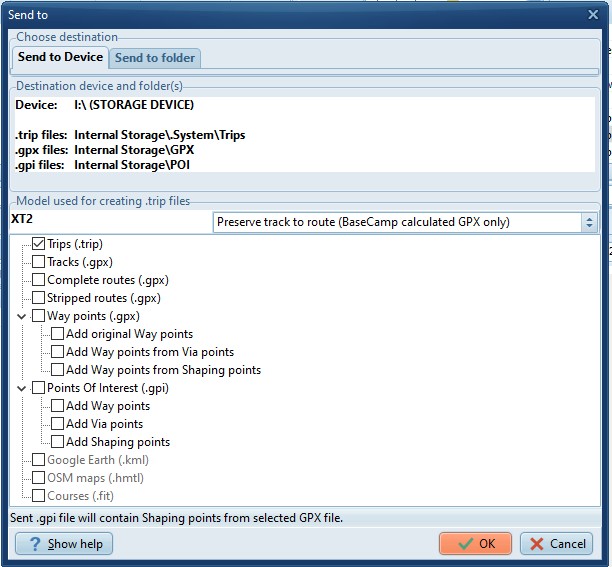Screen dimensions: 612x567
Task: Open the Preserve track to route dropdown
Action: click(x=589, y=222)
